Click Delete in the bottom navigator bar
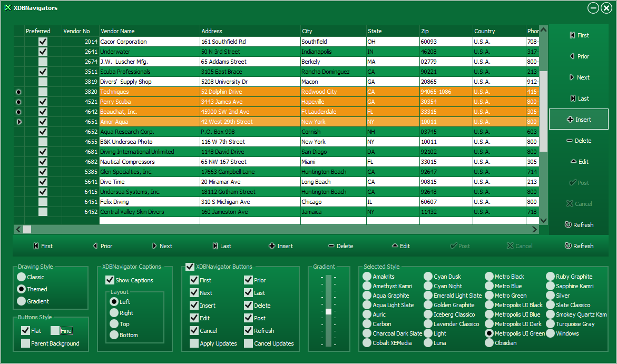 point(340,246)
